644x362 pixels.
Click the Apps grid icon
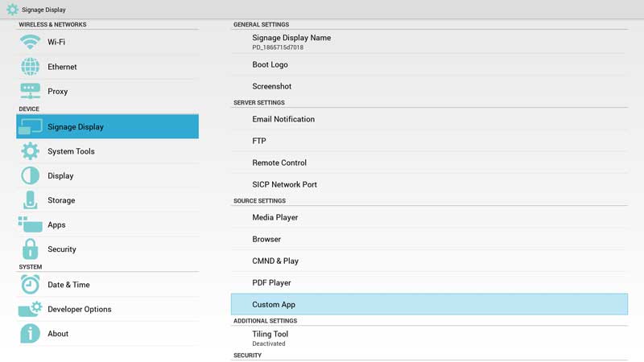click(x=30, y=224)
